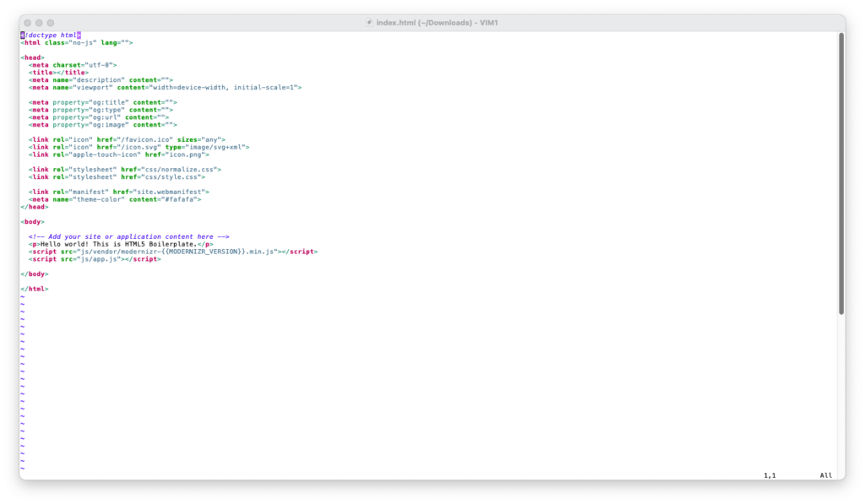Click the '/favicon.ico' link line
The height and width of the screenshot is (504, 865).
click(127, 139)
